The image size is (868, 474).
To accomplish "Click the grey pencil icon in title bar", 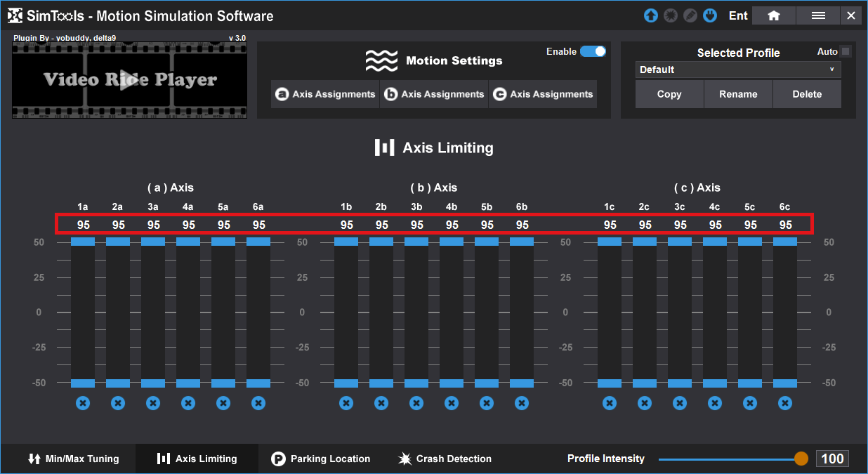I will coord(690,15).
